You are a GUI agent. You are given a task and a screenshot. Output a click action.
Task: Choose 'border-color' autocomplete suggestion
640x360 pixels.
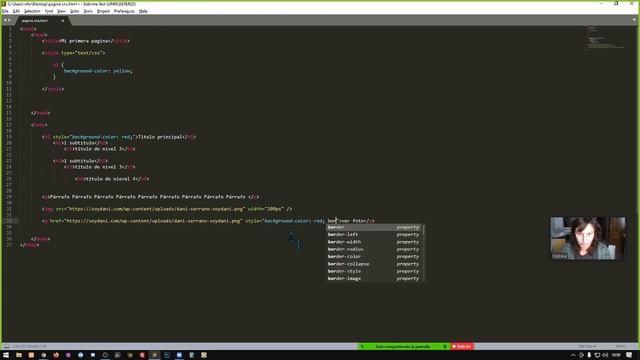(x=374, y=257)
